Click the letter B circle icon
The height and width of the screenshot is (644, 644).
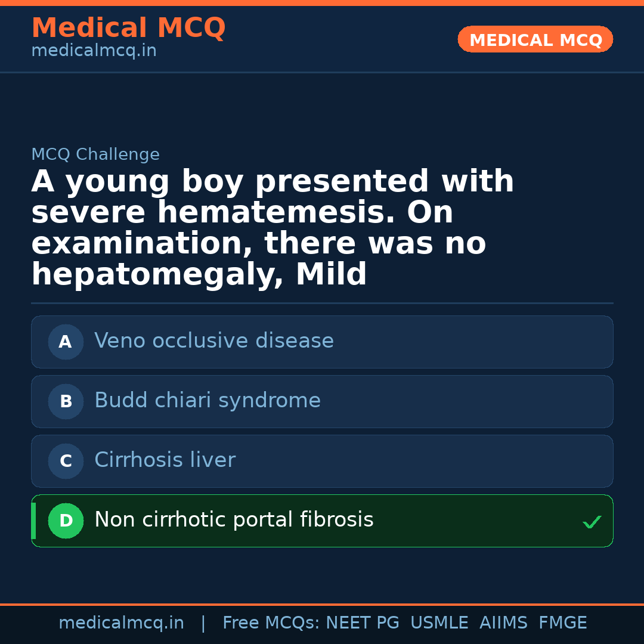pos(66,402)
